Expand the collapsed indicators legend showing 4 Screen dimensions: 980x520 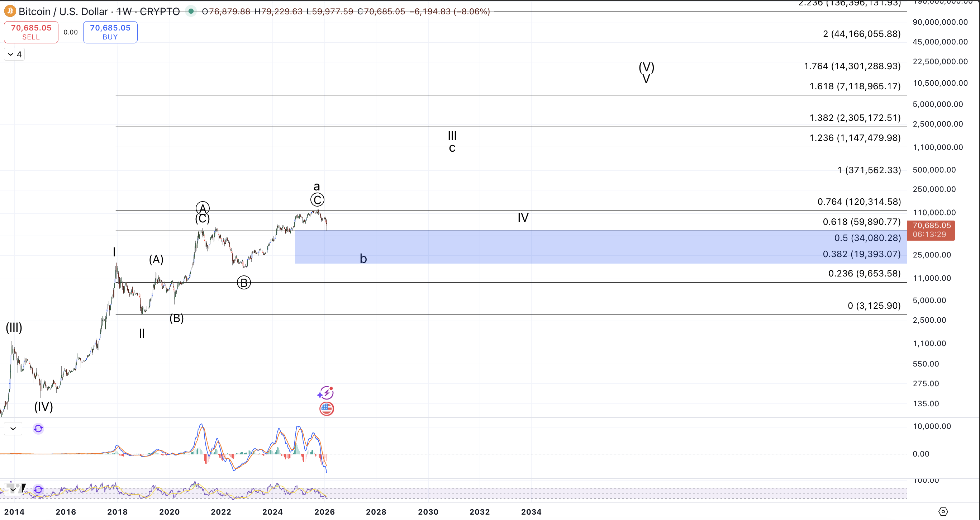click(x=14, y=55)
